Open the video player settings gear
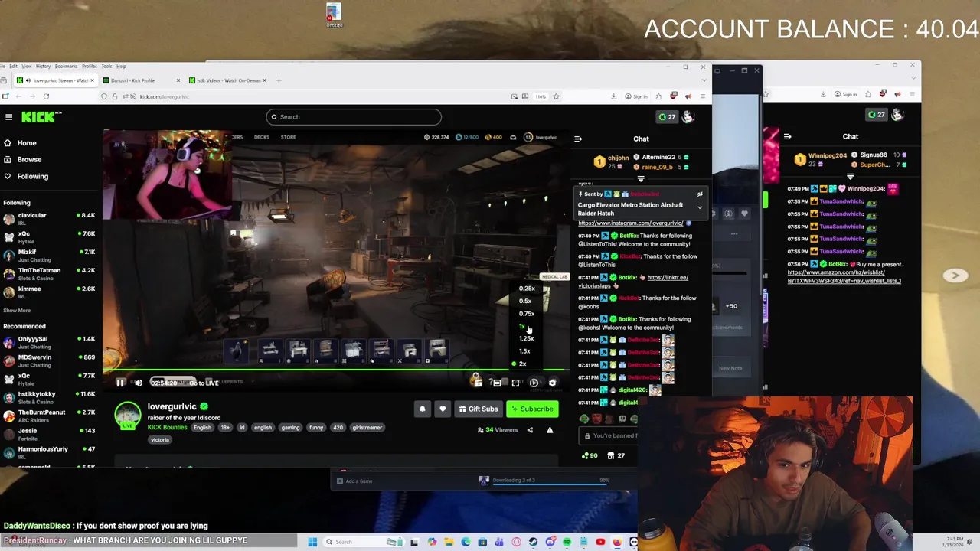This screenshot has height=551, width=980. point(552,383)
